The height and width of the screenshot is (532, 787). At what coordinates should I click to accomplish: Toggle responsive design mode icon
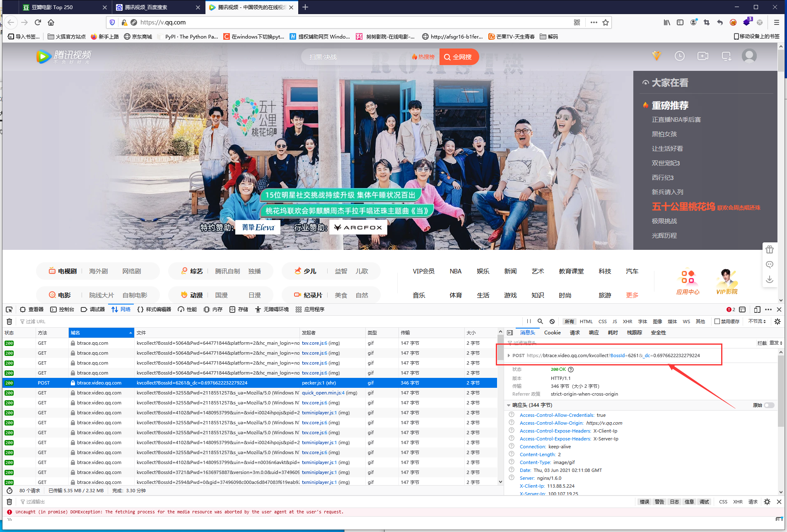pyautogui.click(x=757, y=310)
